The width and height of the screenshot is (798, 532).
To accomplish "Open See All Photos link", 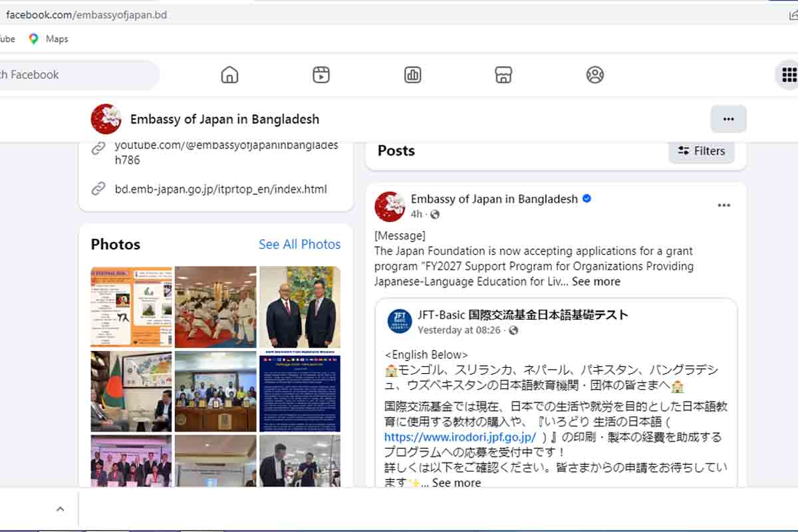I will point(299,244).
